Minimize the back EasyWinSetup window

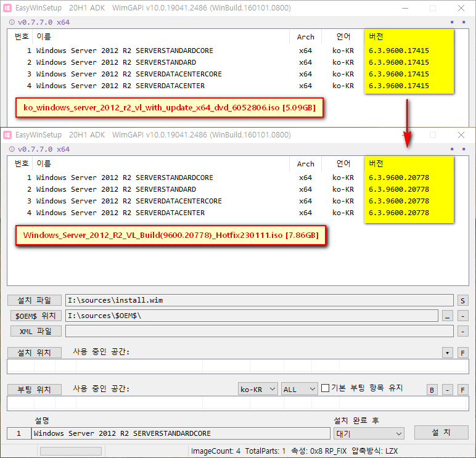(405, 8)
